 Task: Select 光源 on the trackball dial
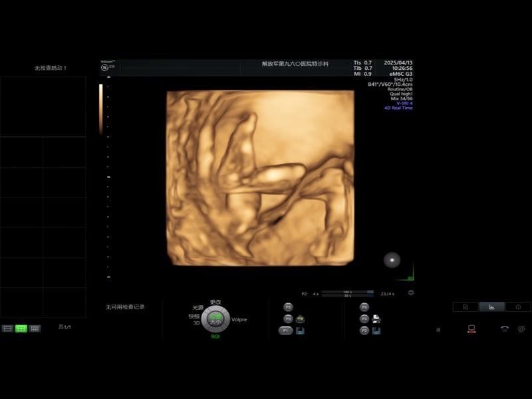pyautogui.click(x=198, y=307)
